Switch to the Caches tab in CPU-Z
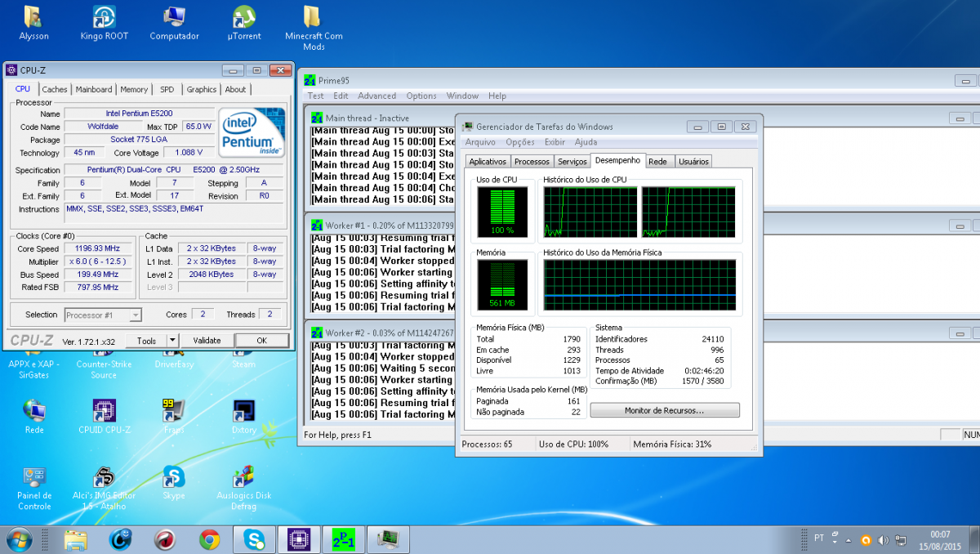This screenshot has height=554, width=980. pyautogui.click(x=55, y=90)
